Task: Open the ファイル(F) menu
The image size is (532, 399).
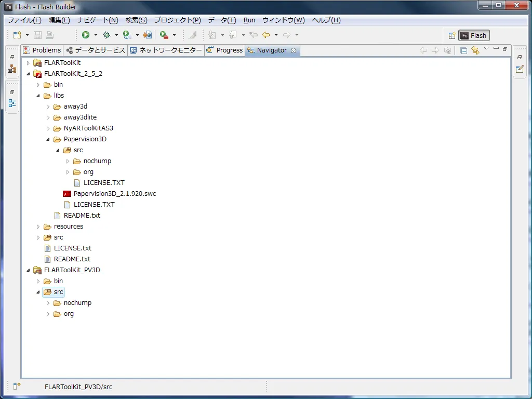Action: [x=24, y=20]
